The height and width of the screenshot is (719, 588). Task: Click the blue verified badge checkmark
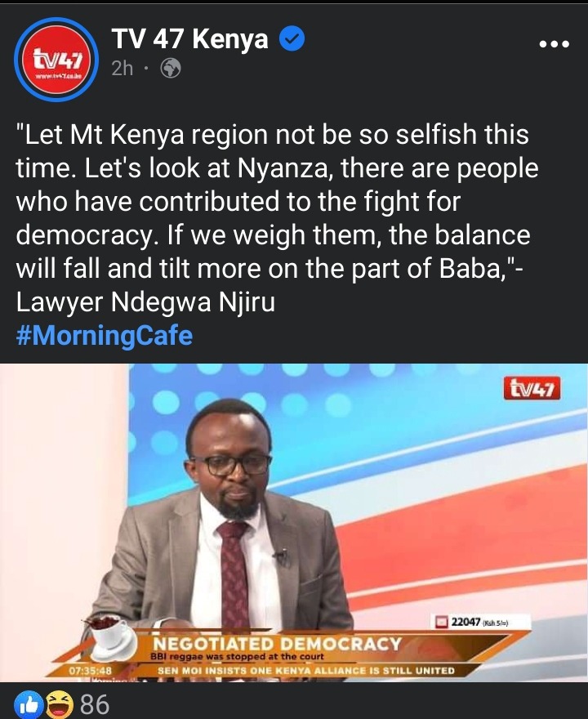[292, 39]
